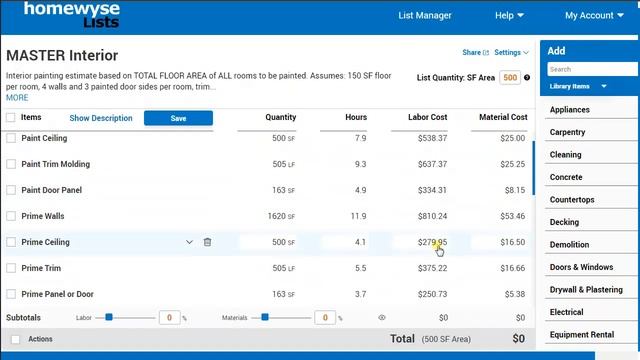This screenshot has width=640, height=360.
Task: Expand the Prime Ceiling row chevron
Action: (x=189, y=242)
